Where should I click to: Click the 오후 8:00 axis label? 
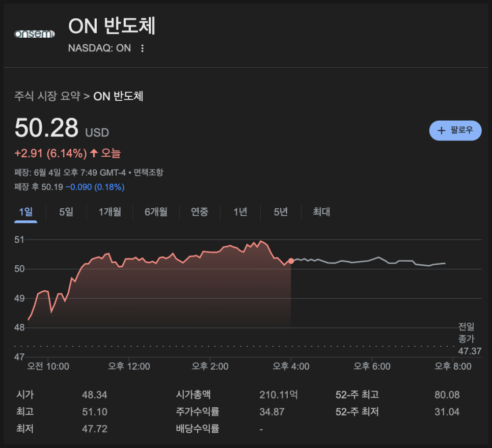coord(453,366)
